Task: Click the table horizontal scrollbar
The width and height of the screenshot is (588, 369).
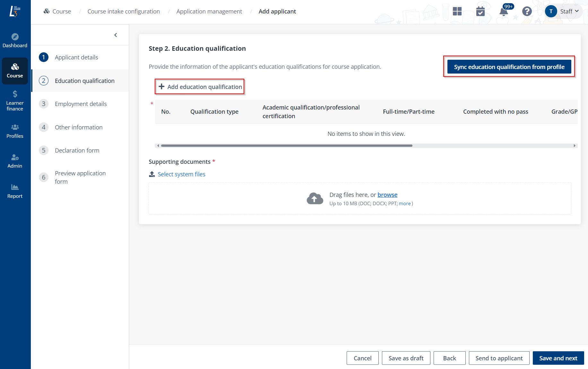Action: pyautogui.click(x=286, y=146)
